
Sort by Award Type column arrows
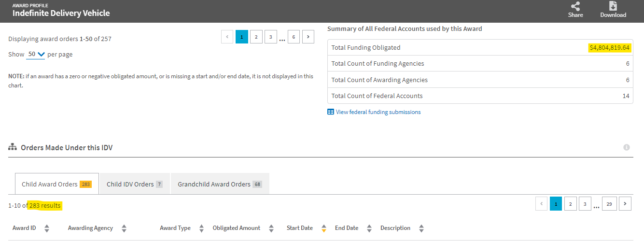(x=202, y=228)
